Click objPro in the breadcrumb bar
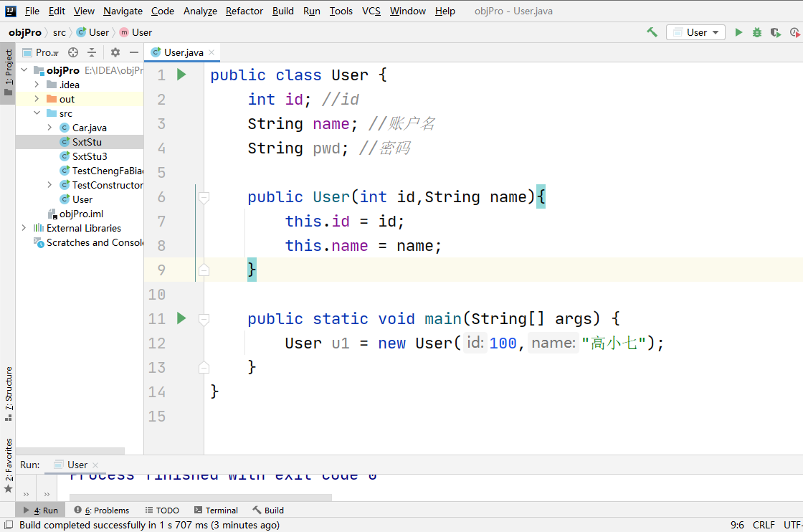This screenshot has height=532, width=803. click(x=24, y=32)
